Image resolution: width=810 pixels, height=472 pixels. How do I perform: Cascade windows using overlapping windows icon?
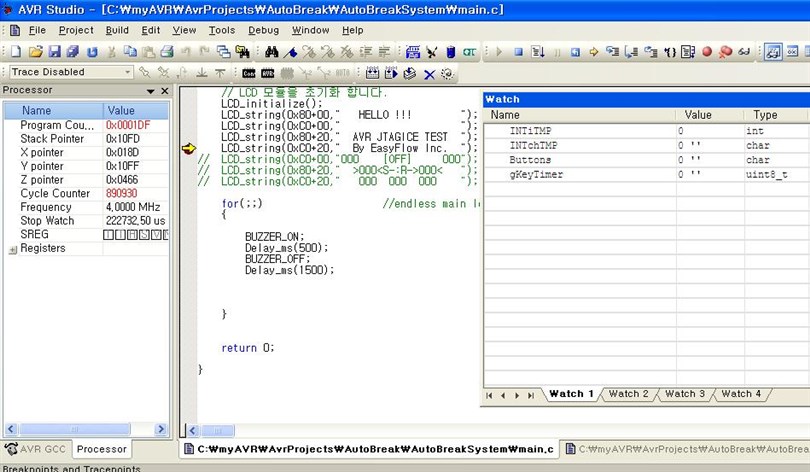pos(223,52)
